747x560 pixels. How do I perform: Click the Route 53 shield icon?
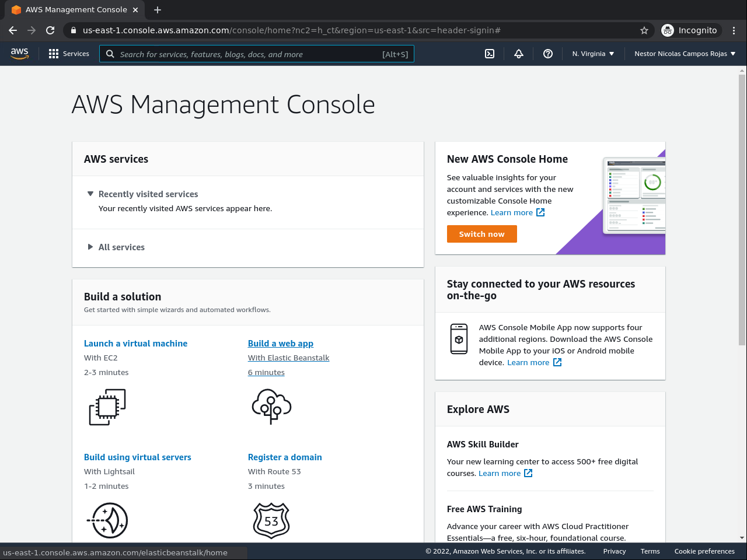click(x=271, y=520)
